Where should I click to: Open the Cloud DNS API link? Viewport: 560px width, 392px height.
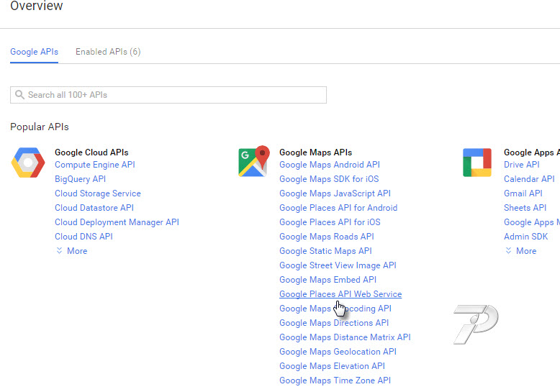click(83, 237)
